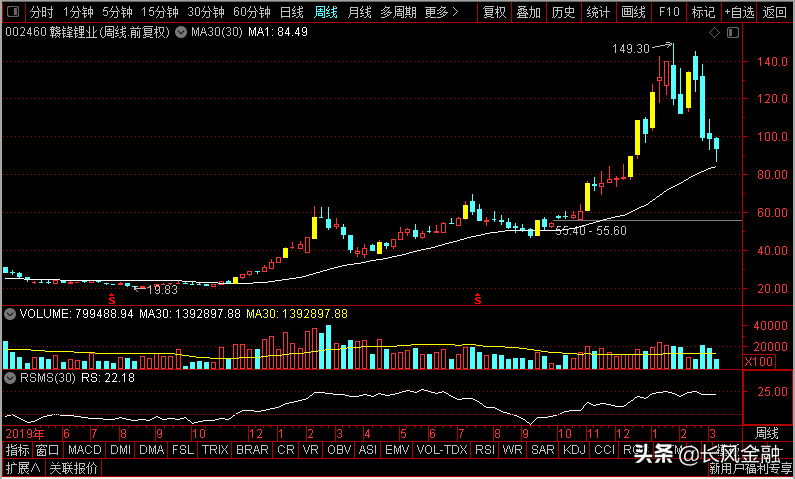Viewport: 795px width, 479px height.
Task: Expand the VOLUME indicator dropdown arrow
Action: point(9,314)
